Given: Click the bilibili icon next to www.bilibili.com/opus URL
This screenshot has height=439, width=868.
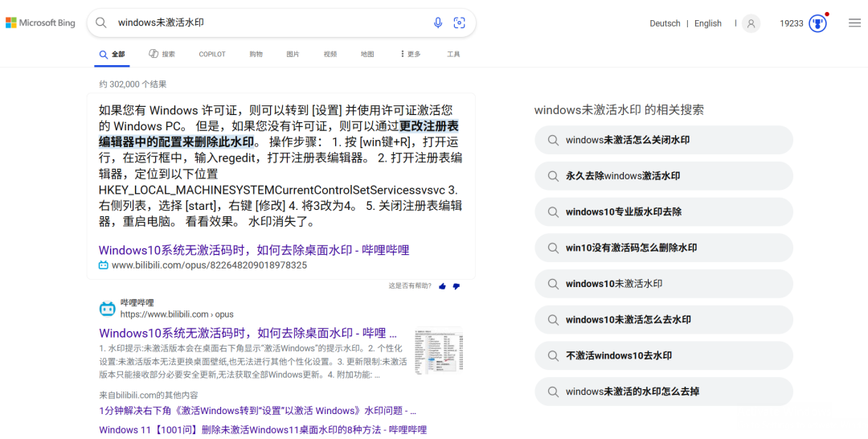Looking at the screenshot, I should click(x=104, y=265).
